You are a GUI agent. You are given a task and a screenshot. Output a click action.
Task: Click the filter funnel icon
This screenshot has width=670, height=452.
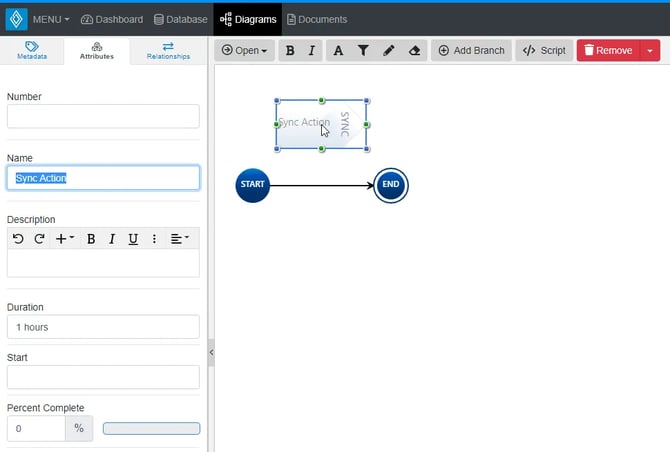(363, 50)
